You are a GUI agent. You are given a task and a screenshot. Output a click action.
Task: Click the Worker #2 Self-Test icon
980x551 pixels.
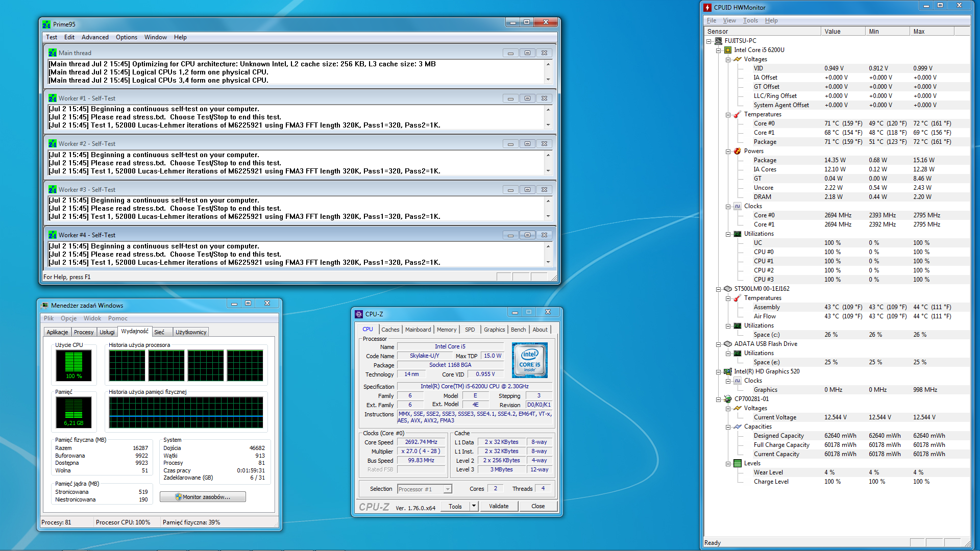53,143
